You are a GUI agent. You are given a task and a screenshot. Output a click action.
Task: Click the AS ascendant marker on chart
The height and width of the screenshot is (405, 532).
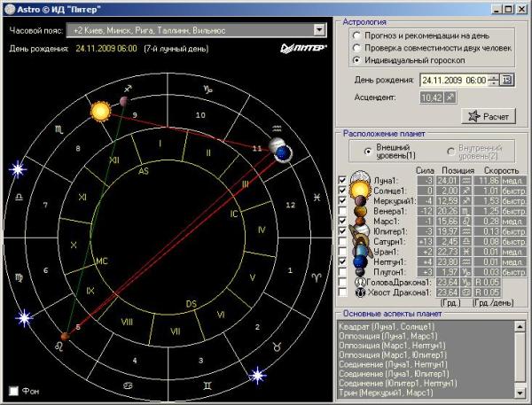click(143, 171)
